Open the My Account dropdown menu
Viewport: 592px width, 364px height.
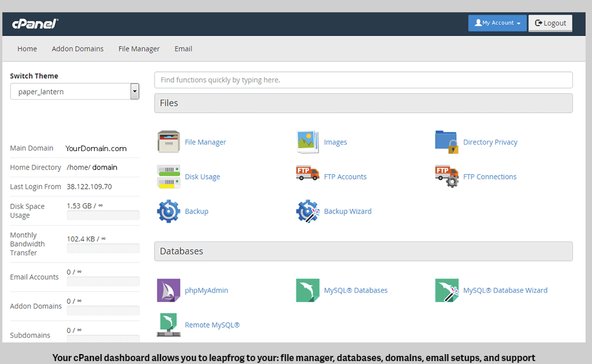coord(497,23)
